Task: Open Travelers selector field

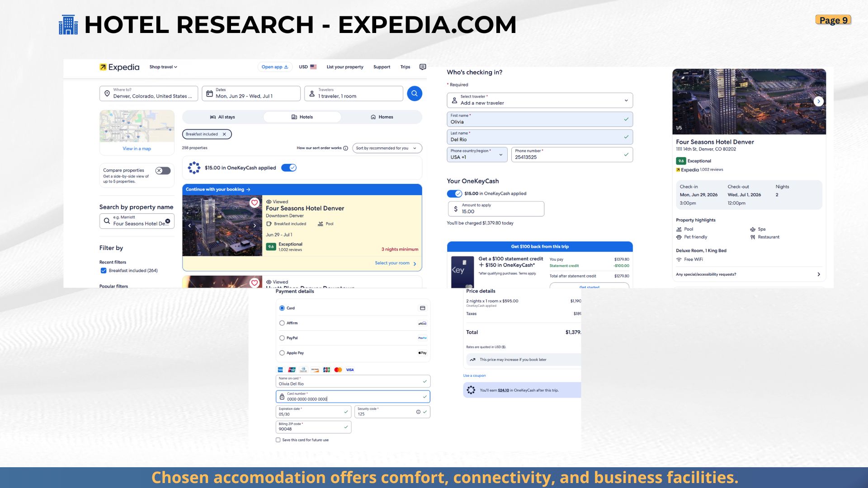Action: (x=354, y=94)
